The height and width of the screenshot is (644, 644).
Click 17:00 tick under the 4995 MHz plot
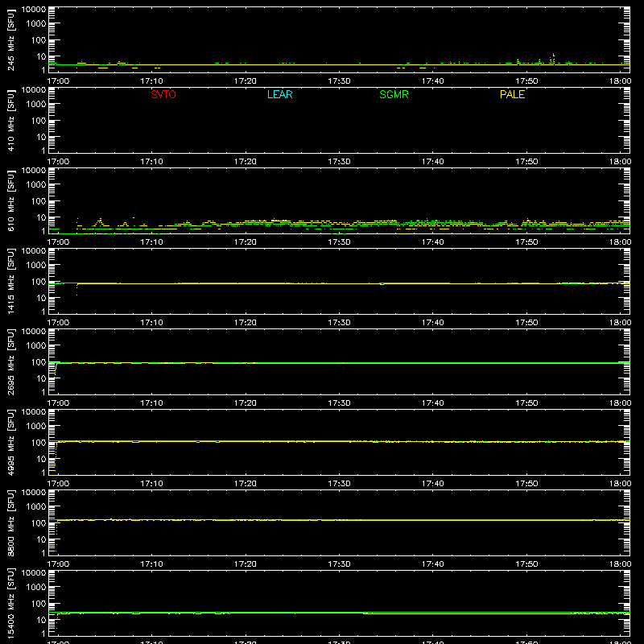pyautogui.click(x=58, y=484)
